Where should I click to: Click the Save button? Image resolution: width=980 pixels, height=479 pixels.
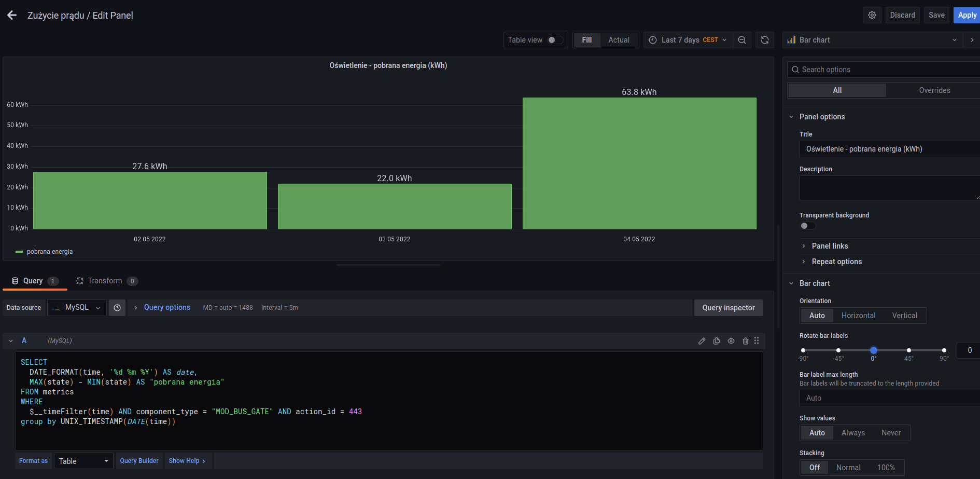pos(936,15)
